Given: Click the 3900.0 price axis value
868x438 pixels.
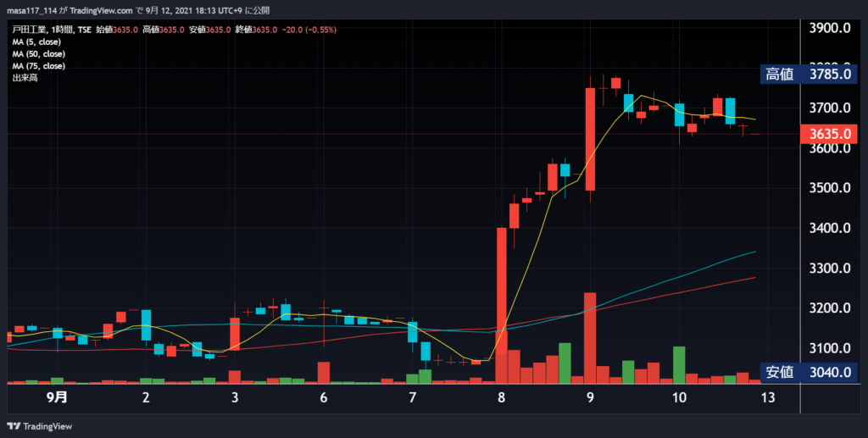Looking at the screenshot, I should tap(830, 28).
